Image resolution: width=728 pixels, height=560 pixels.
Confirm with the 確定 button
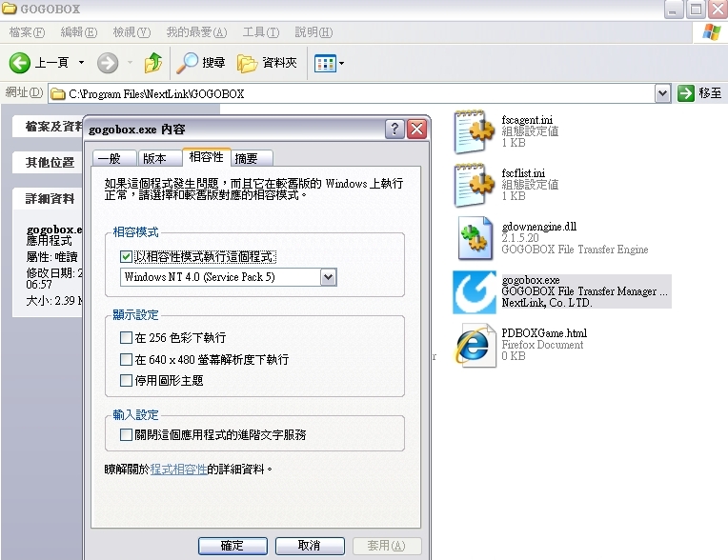click(x=233, y=546)
